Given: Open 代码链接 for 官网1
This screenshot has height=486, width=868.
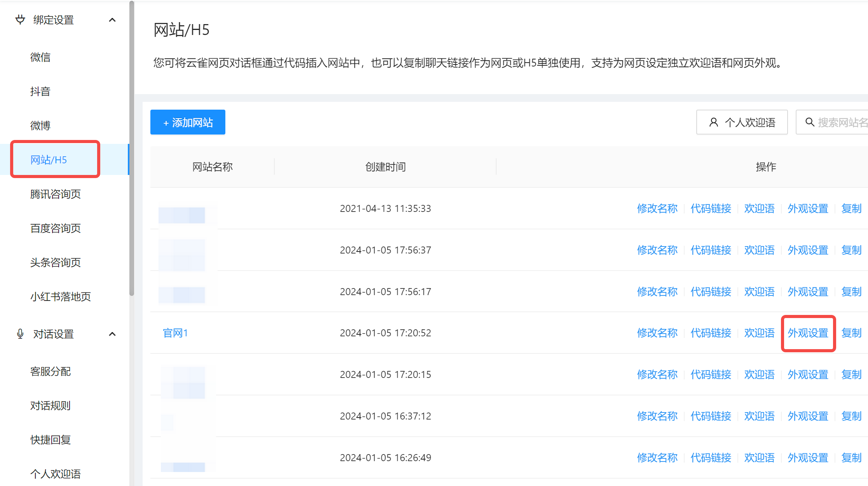Looking at the screenshot, I should click(x=711, y=333).
